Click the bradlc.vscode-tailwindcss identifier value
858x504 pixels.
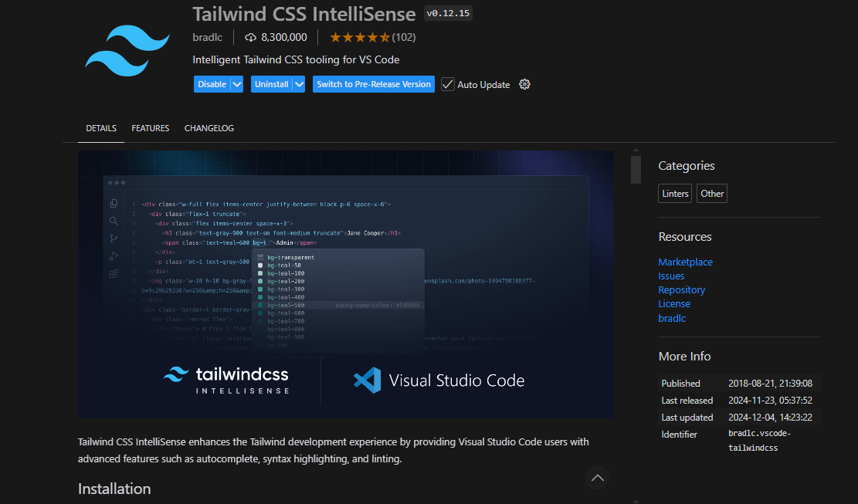pyautogui.click(x=759, y=441)
